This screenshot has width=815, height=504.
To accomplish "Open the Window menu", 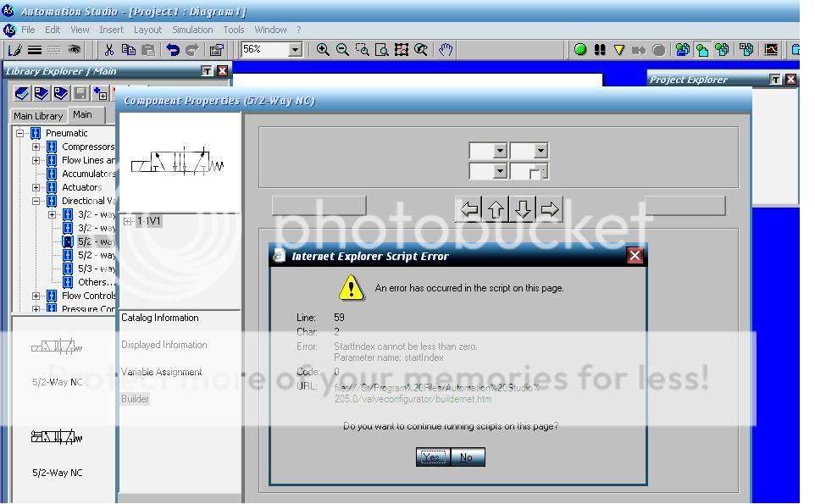I will coord(270,30).
